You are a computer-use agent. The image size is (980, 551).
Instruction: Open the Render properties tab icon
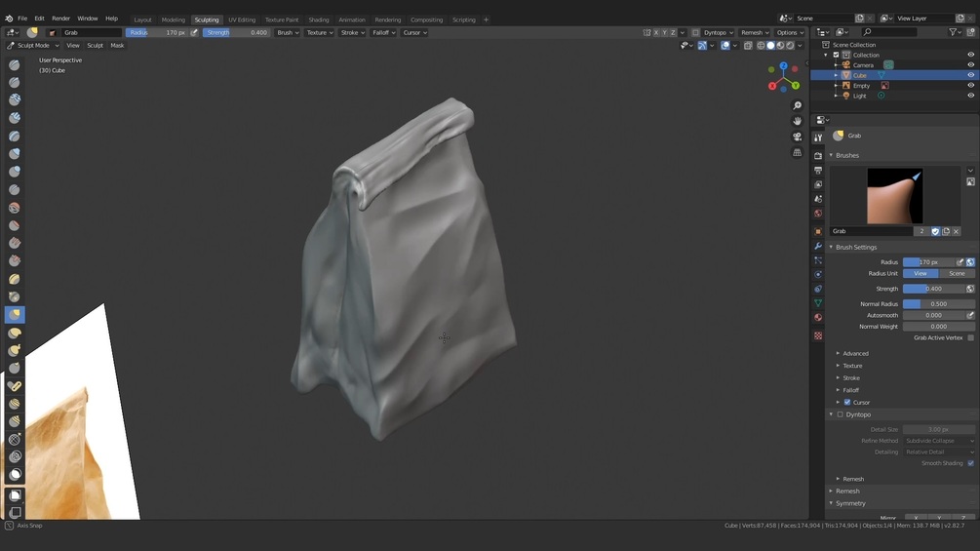[x=818, y=156]
